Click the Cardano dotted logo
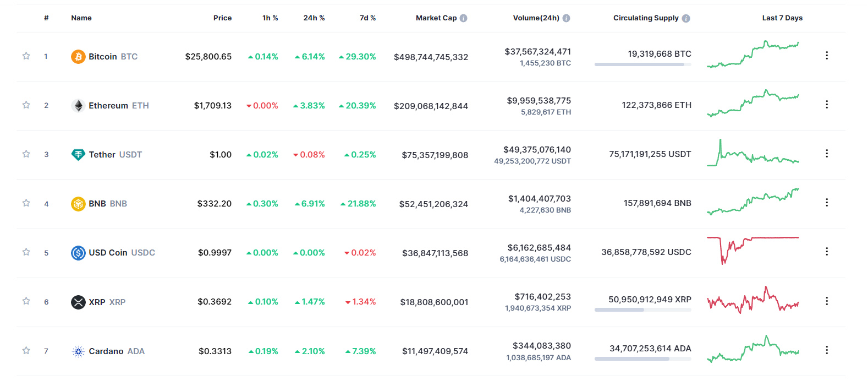The image size is (868, 380). click(x=78, y=351)
